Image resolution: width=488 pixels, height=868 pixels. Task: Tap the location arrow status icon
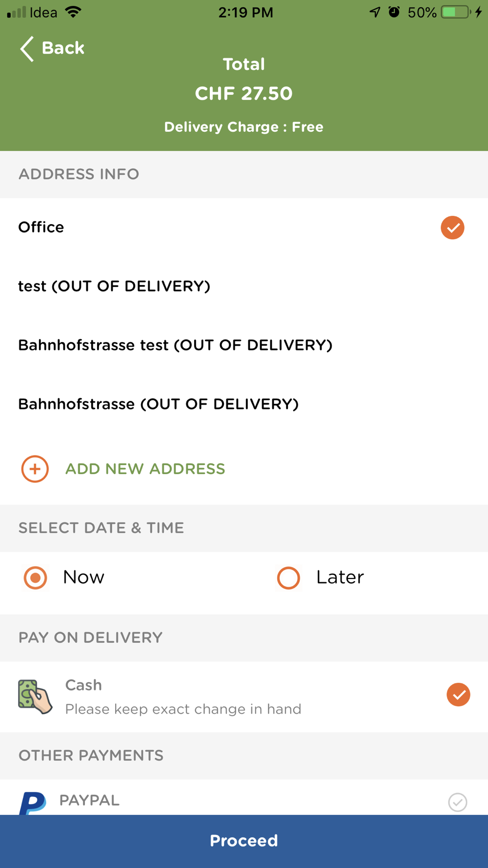click(x=375, y=12)
